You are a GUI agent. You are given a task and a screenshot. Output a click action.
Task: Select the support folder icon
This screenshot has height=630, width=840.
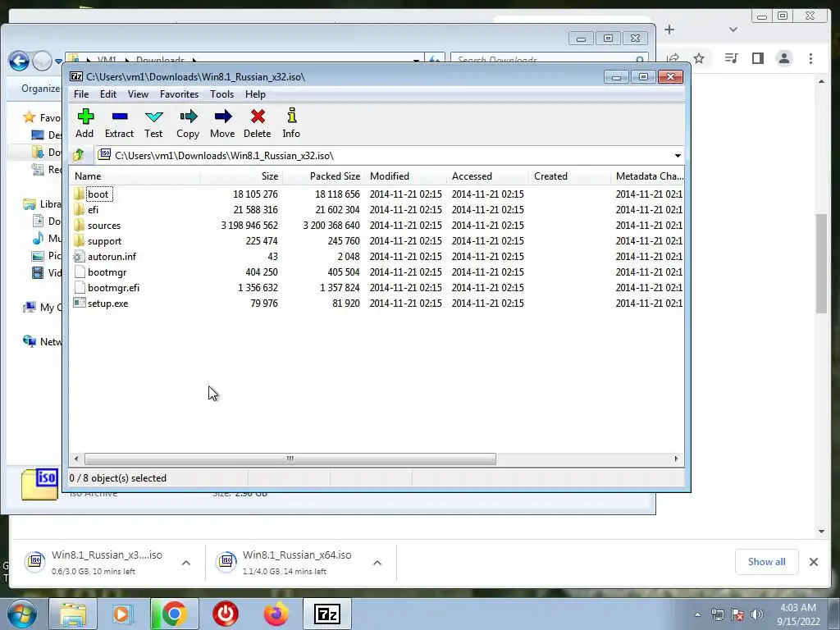pyautogui.click(x=80, y=240)
